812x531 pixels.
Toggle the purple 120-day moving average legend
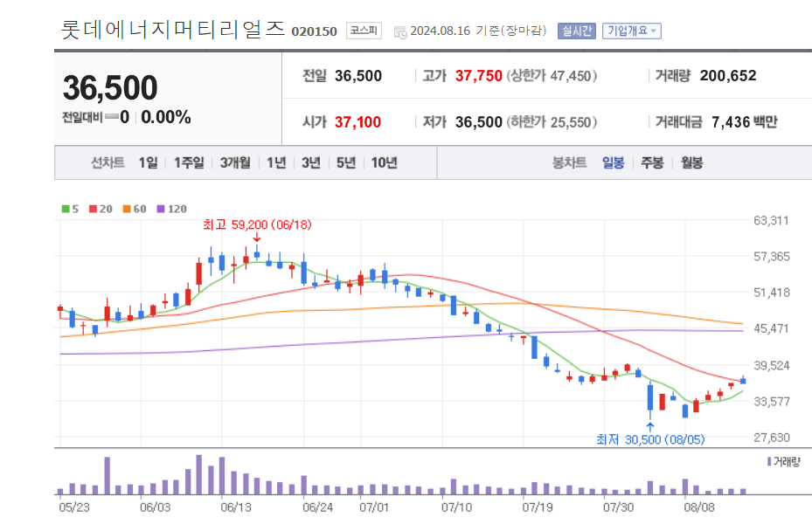pyautogui.click(x=160, y=208)
